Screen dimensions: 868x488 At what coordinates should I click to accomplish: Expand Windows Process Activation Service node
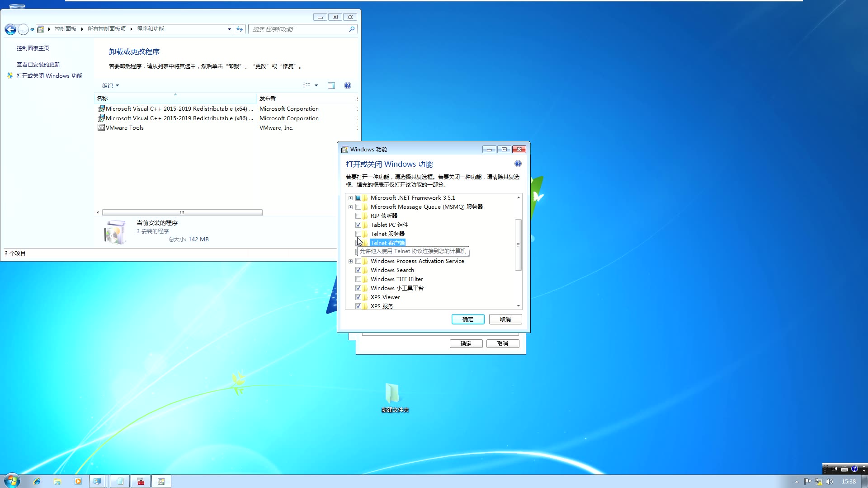350,261
